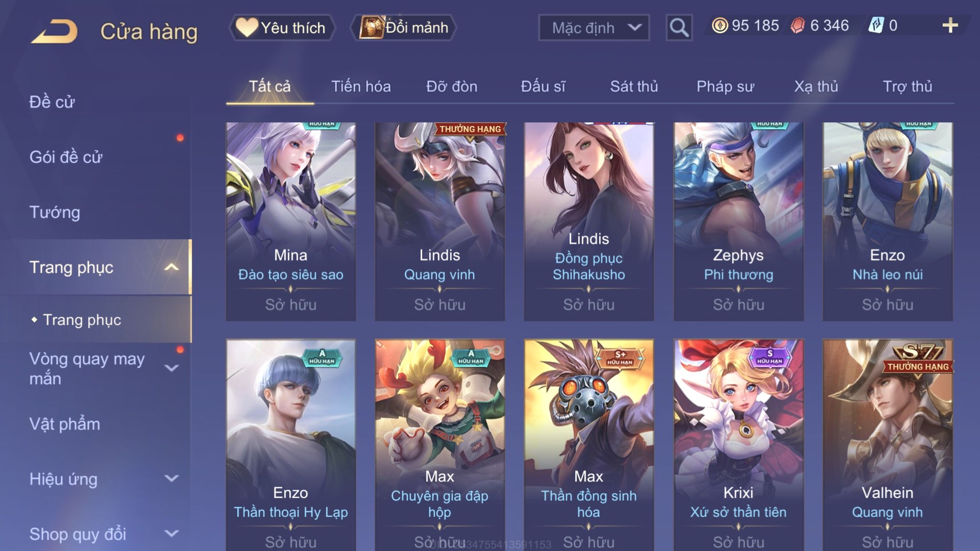Viewport: 980px width, 551px height.
Task: Open Mina Đào tạo siêu sao skin card
Action: click(291, 221)
